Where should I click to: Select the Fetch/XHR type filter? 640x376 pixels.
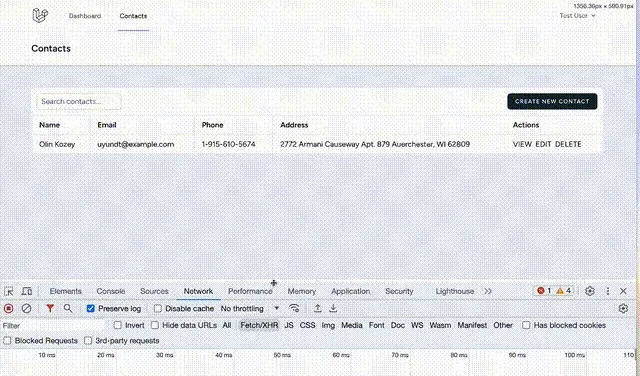[259, 325]
